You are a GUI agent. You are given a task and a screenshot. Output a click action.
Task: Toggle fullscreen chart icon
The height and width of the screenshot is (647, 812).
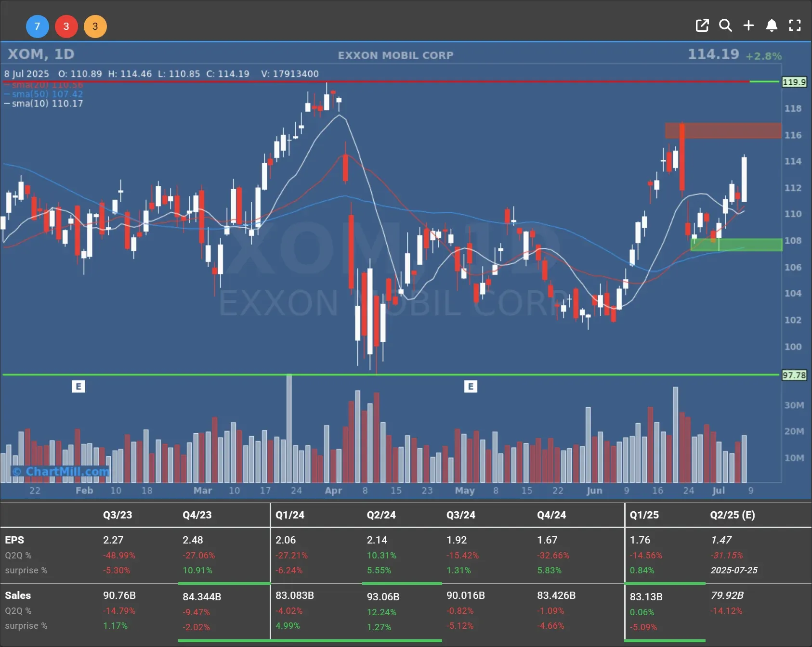tap(795, 26)
